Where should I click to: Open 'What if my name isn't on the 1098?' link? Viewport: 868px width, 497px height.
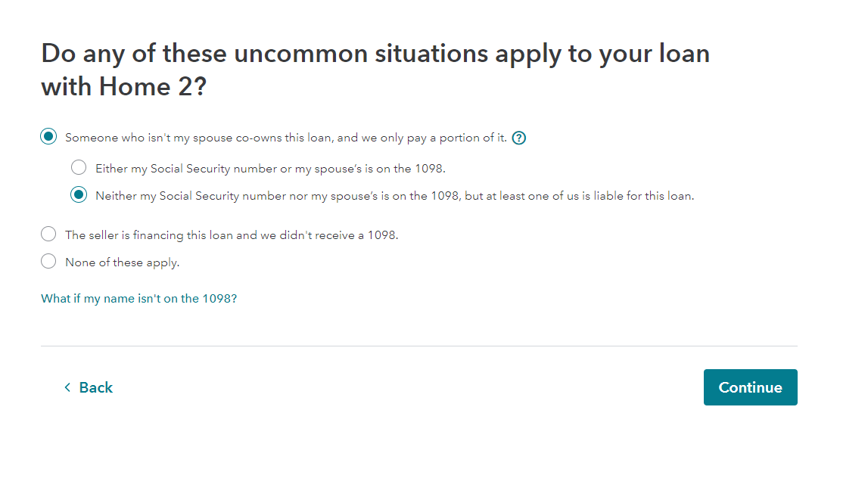138,299
